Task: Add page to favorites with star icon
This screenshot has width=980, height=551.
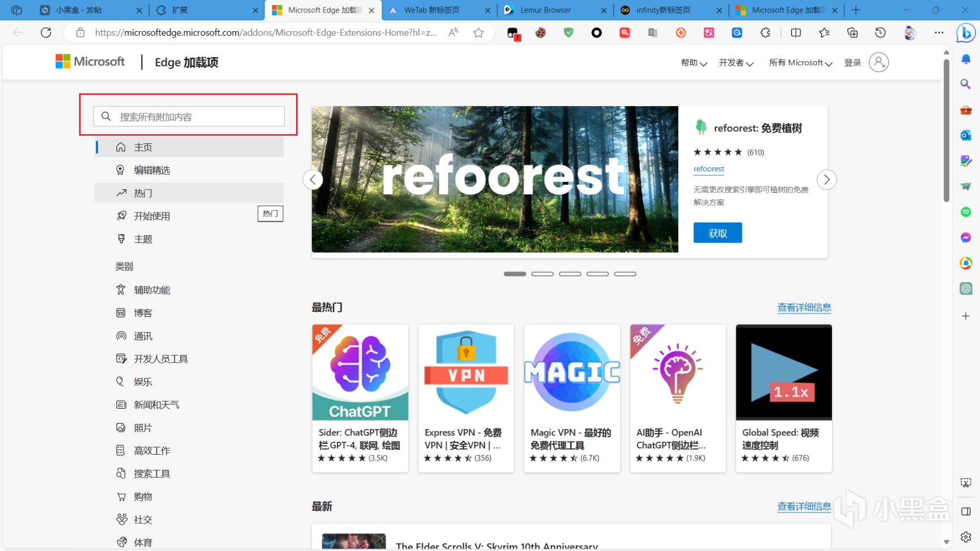Action: click(479, 33)
